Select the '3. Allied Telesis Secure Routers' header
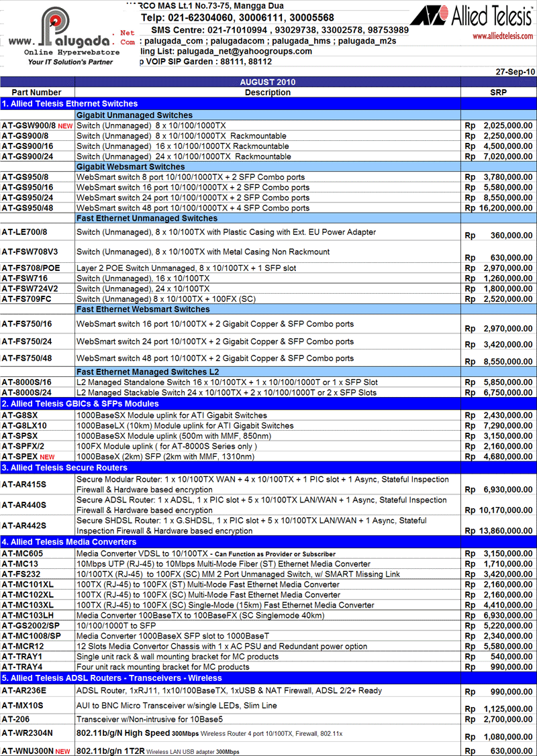Image resolution: width=537 pixels, height=756 pixels. coord(64,468)
